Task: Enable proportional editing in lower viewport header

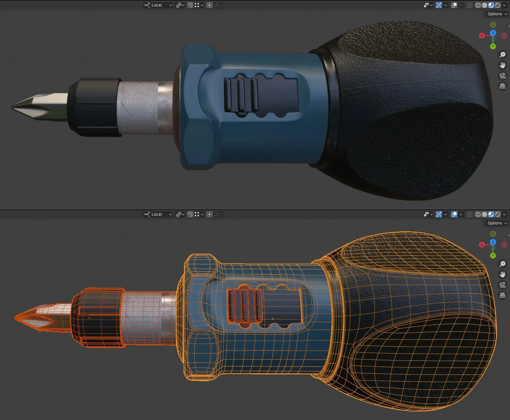Action: (x=210, y=214)
